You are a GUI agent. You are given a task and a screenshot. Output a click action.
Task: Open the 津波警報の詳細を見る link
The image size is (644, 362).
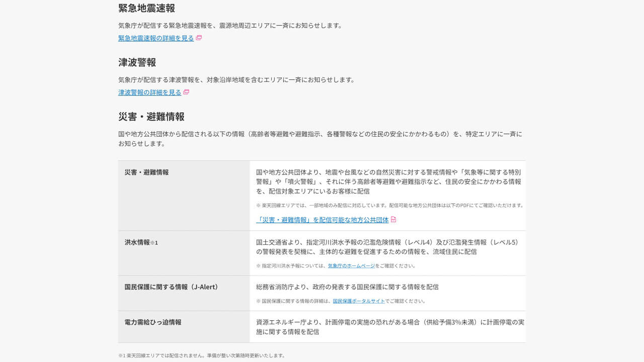tap(148, 92)
